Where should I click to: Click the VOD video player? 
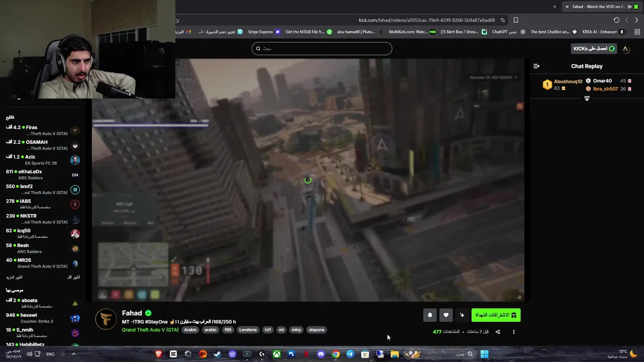coord(308,180)
